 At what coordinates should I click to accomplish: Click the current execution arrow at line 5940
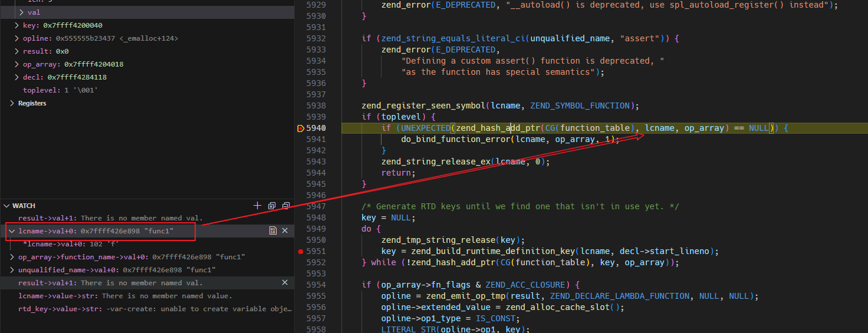[301, 128]
